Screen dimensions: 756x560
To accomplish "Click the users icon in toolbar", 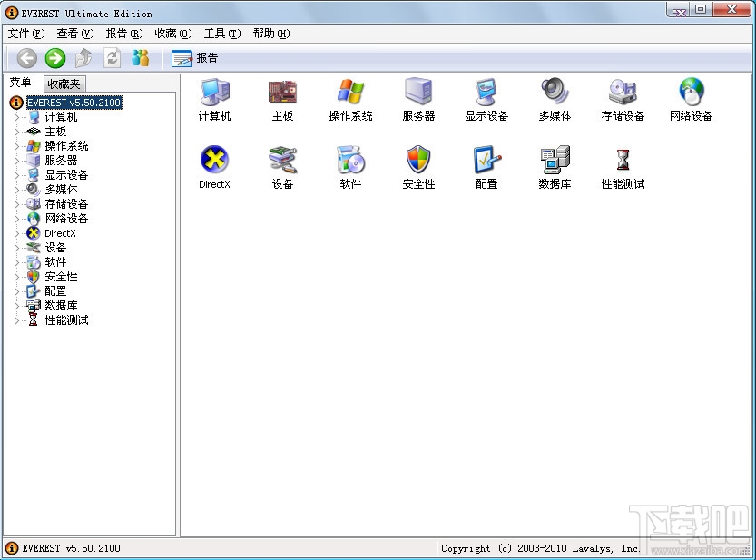I will (x=141, y=58).
